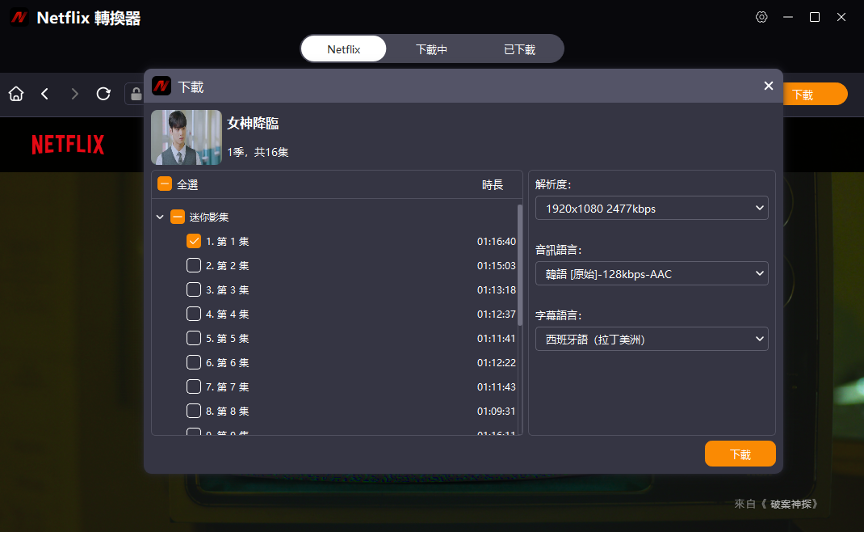Click the episode list vertical scrollbar
This screenshot has width=864, height=533.
[519, 265]
